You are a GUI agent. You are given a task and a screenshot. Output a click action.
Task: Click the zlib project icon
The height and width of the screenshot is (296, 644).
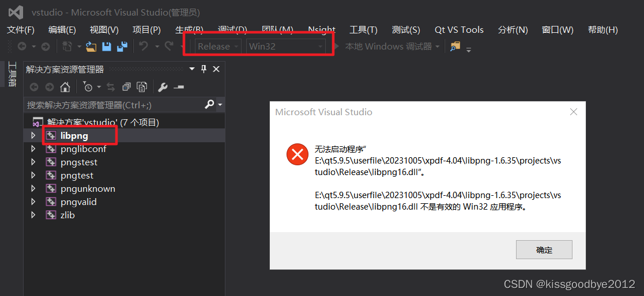coord(51,215)
